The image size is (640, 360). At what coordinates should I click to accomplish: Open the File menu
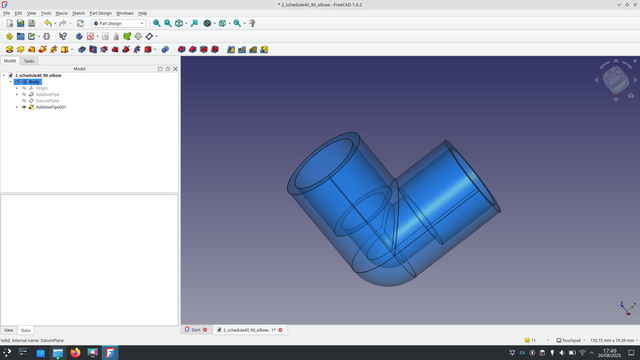point(7,13)
